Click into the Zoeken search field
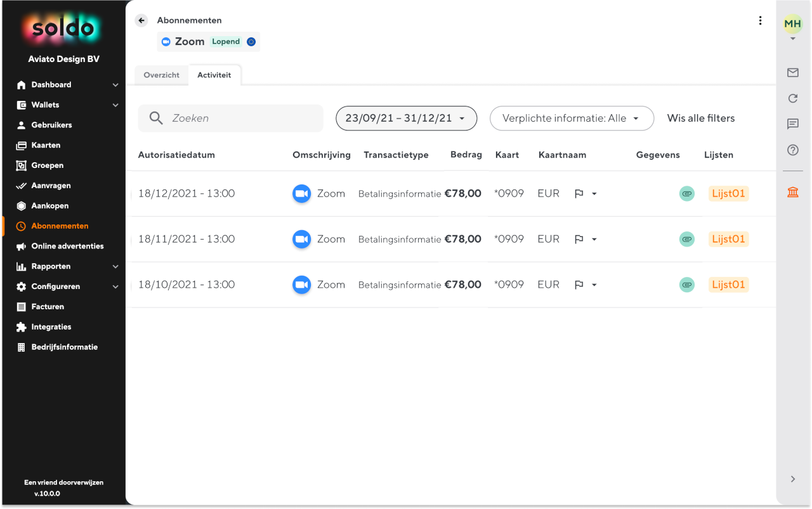The height and width of the screenshot is (509, 812). [231, 118]
